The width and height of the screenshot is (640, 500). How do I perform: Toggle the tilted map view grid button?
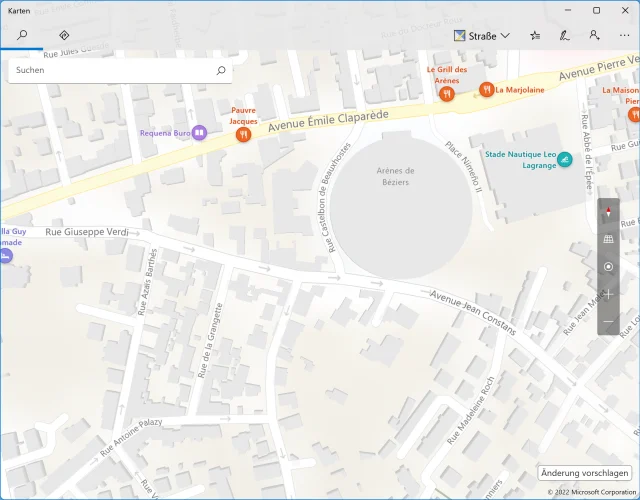(x=608, y=239)
